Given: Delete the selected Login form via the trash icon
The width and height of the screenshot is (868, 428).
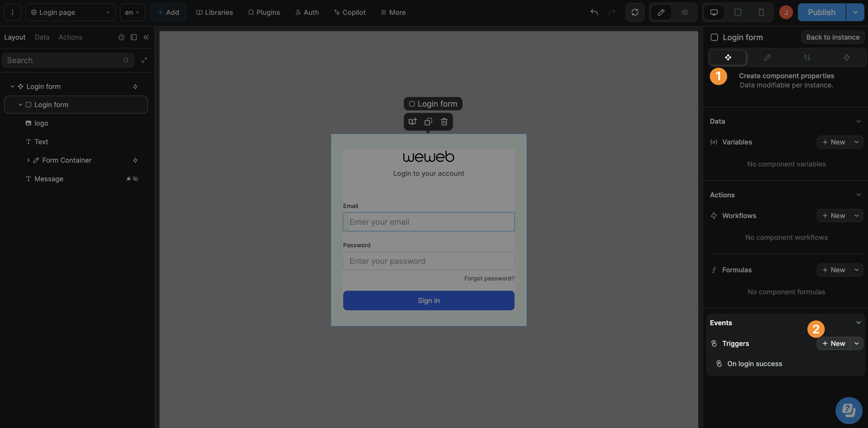Looking at the screenshot, I should 444,121.
